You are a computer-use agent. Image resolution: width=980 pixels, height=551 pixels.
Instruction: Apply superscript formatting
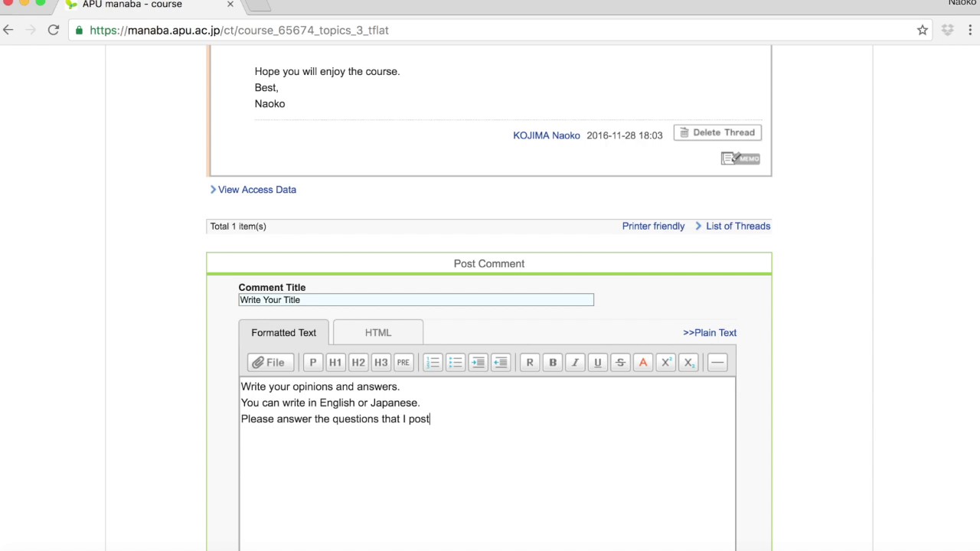666,363
